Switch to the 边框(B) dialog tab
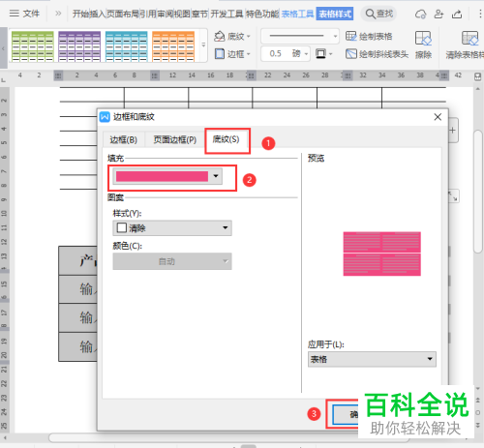 tap(123, 139)
